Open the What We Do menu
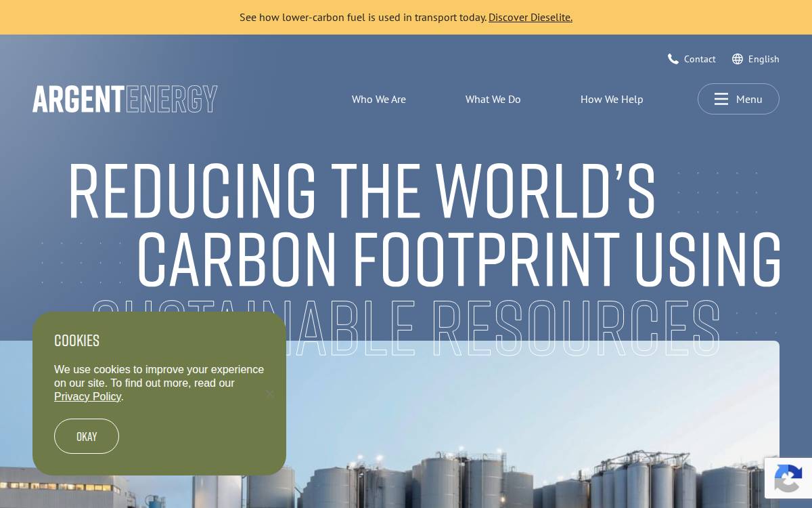The image size is (812, 508). coord(493,99)
